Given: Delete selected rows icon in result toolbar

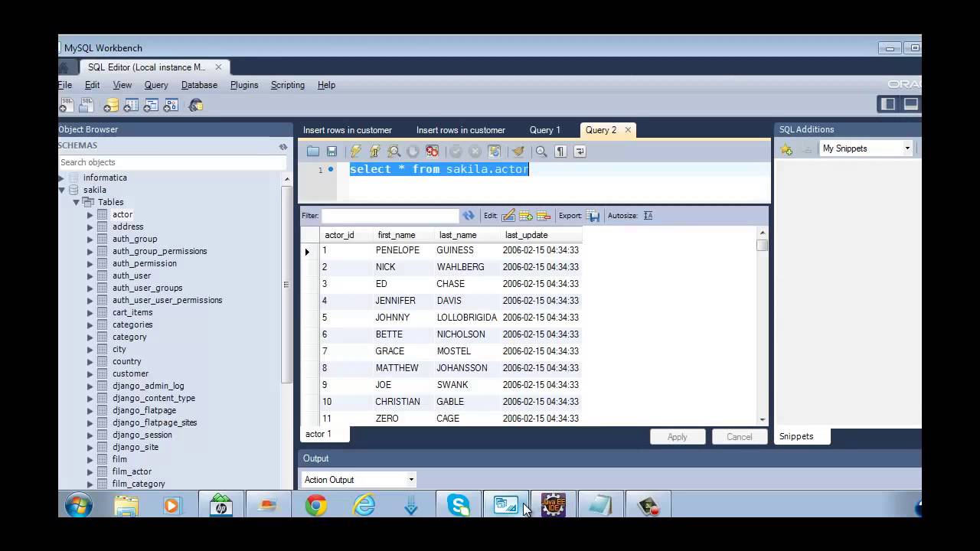Looking at the screenshot, I should coord(544,216).
